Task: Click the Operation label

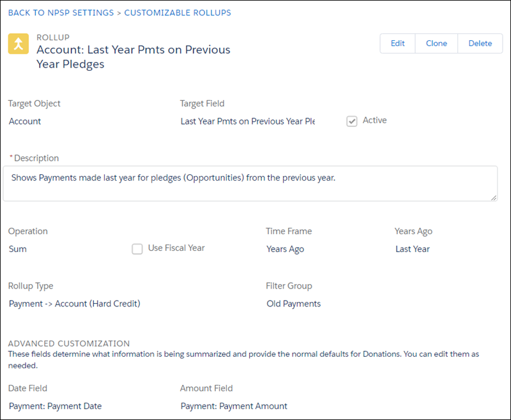Action: (27, 232)
